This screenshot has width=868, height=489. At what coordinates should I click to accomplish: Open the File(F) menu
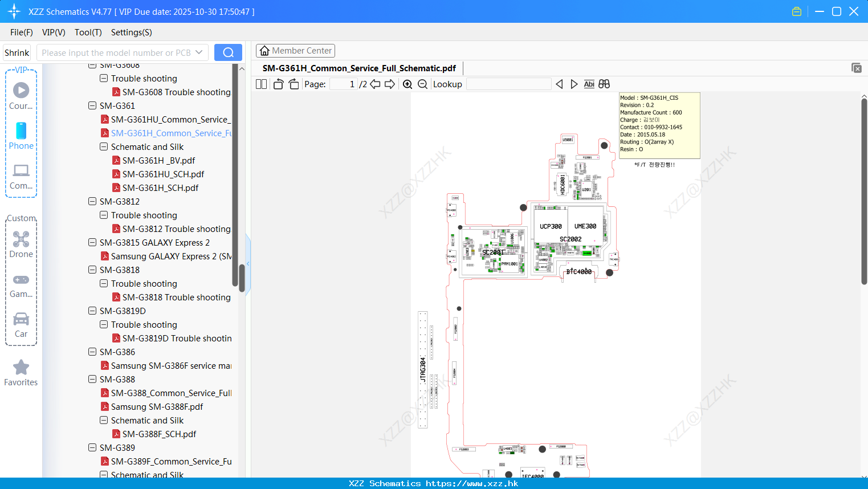(x=22, y=32)
